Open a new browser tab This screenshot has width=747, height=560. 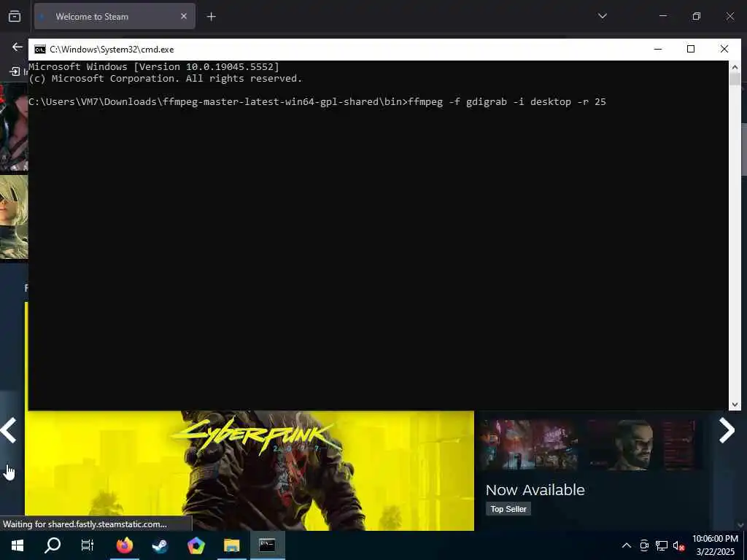tap(211, 17)
